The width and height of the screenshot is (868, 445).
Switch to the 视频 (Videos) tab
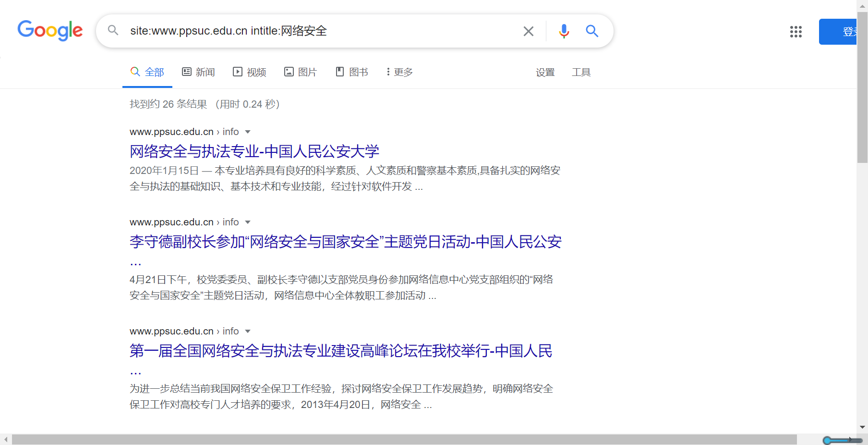pos(250,72)
